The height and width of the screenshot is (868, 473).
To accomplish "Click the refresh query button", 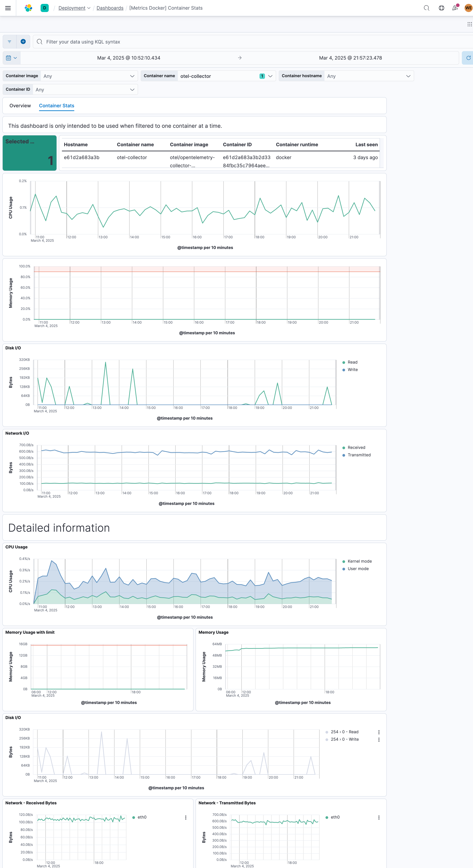I will [468, 58].
